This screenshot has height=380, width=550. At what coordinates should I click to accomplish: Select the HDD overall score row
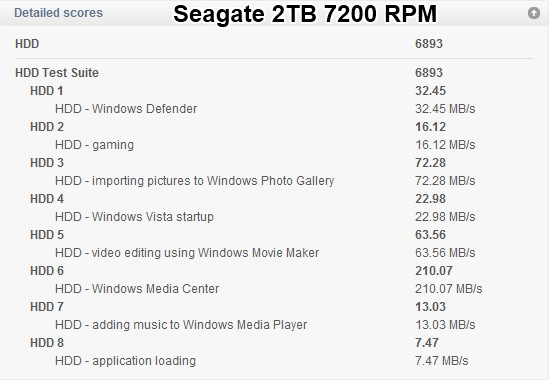pos(274,44)
